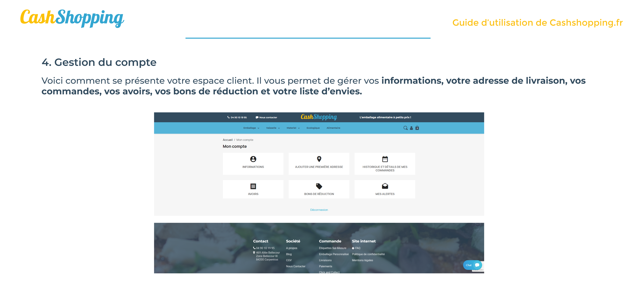Click the speech bubble beside Nous contacter
644x296 pixels.
pyautogui.click(x=257, y=117)
